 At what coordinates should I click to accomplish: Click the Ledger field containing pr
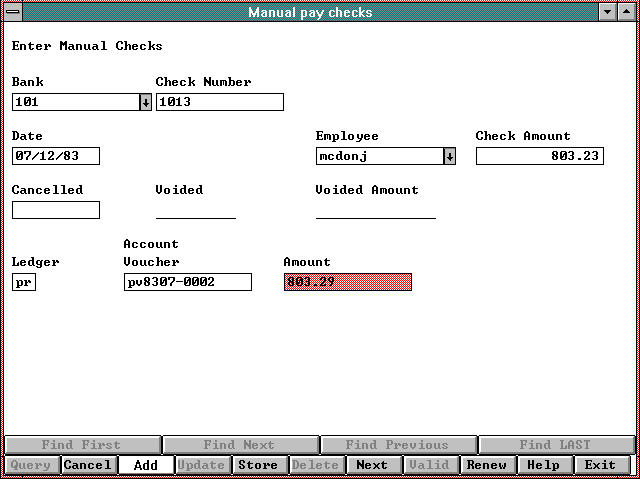point(23,282)
